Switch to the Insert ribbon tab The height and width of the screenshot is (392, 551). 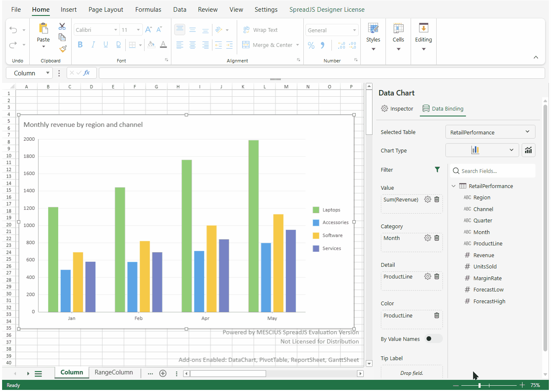(69, 9)
